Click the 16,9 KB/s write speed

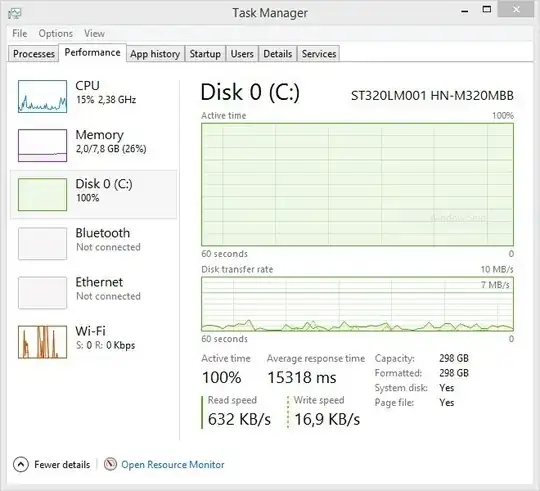(x=327, y=419)
